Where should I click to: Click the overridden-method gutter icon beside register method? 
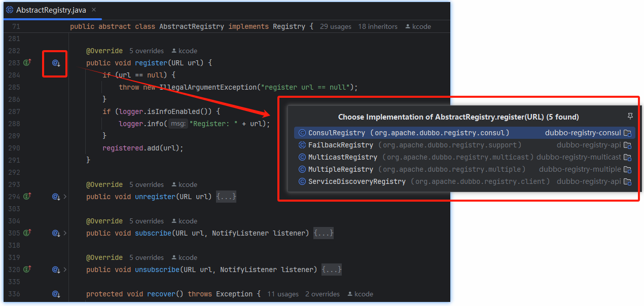[56, 63]
